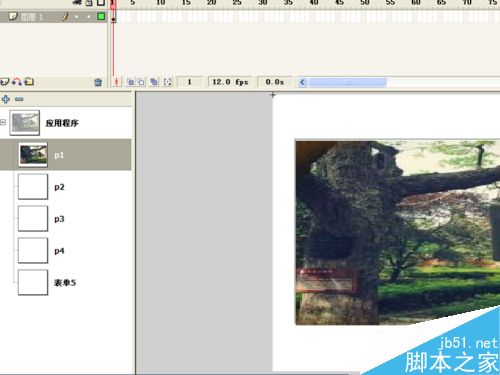Select the 图层 1 layer name
Viewport: 500px width, 375px height.
coord(32,17)
